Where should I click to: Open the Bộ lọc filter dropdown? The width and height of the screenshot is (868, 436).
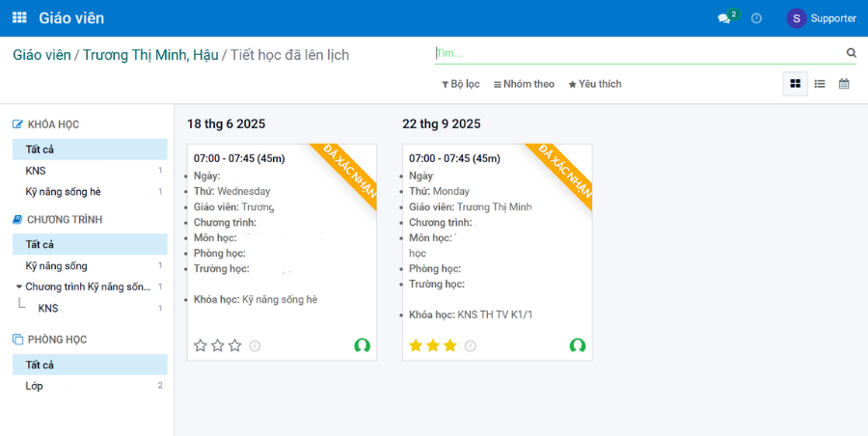[x=461, y=84]
